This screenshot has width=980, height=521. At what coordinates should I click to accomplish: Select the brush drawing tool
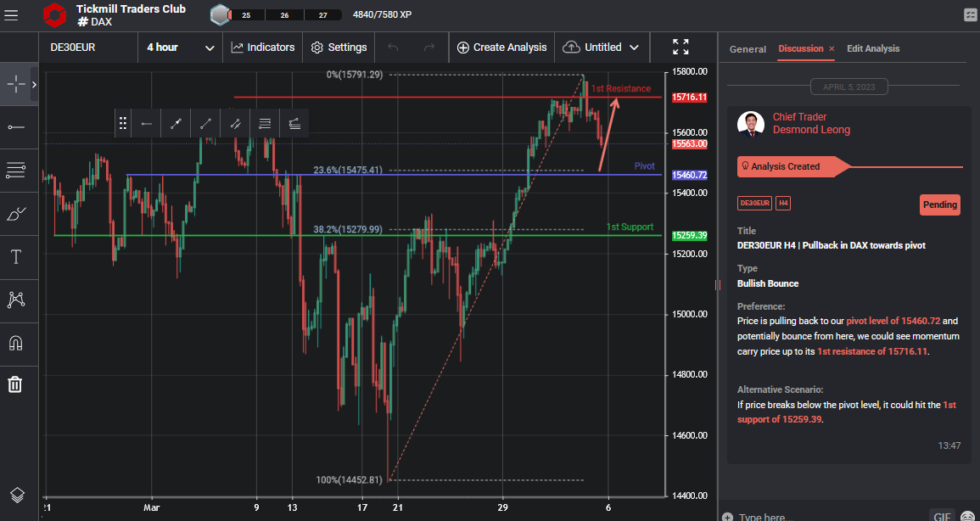click(x=15, y=215)
